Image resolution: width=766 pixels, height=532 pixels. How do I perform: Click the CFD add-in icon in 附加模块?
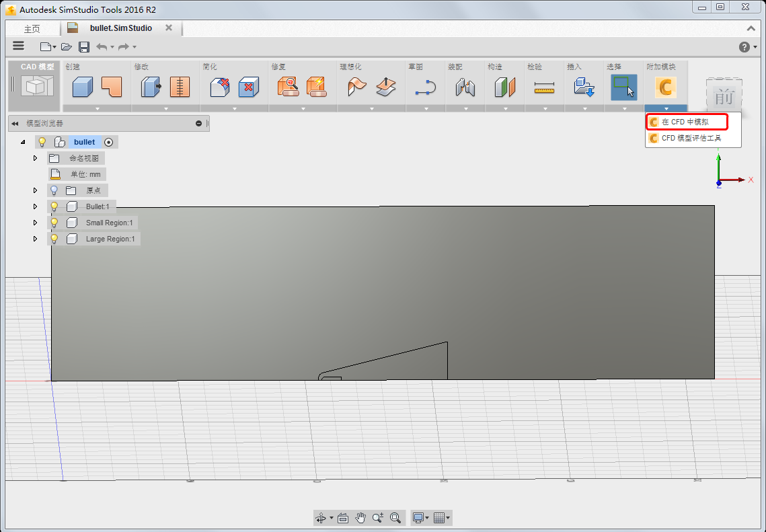click(665, 87)
